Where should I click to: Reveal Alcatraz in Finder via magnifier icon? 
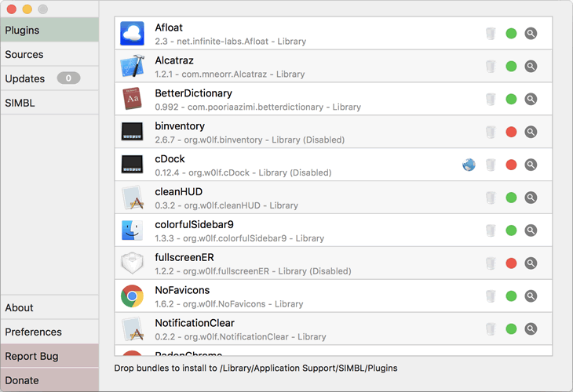[531, 67]
